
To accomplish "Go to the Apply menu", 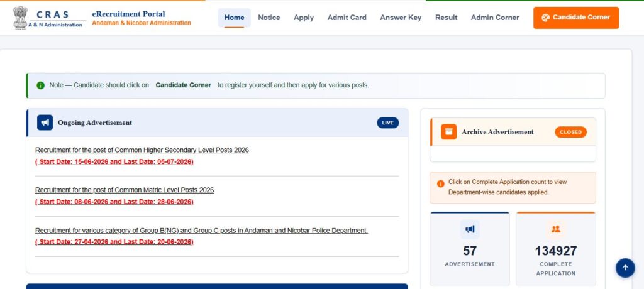I will (304, 18).
